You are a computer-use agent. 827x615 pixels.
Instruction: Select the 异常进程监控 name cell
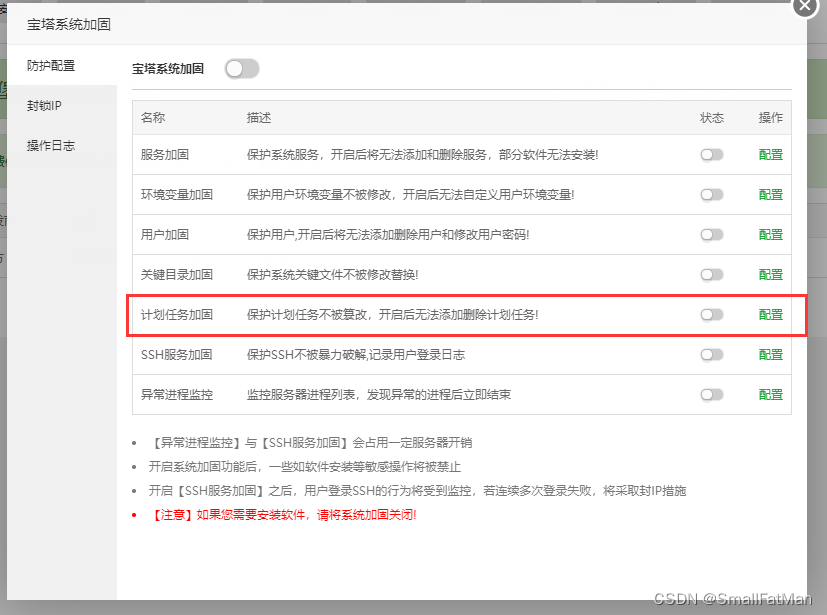click(177, 395)
